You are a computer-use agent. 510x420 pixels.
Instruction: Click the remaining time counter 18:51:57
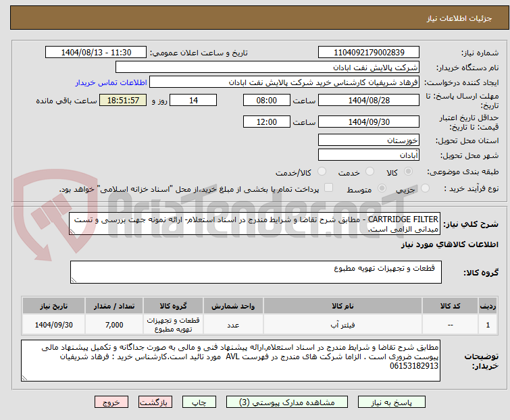pyautogui.click(x=123, y=100)
